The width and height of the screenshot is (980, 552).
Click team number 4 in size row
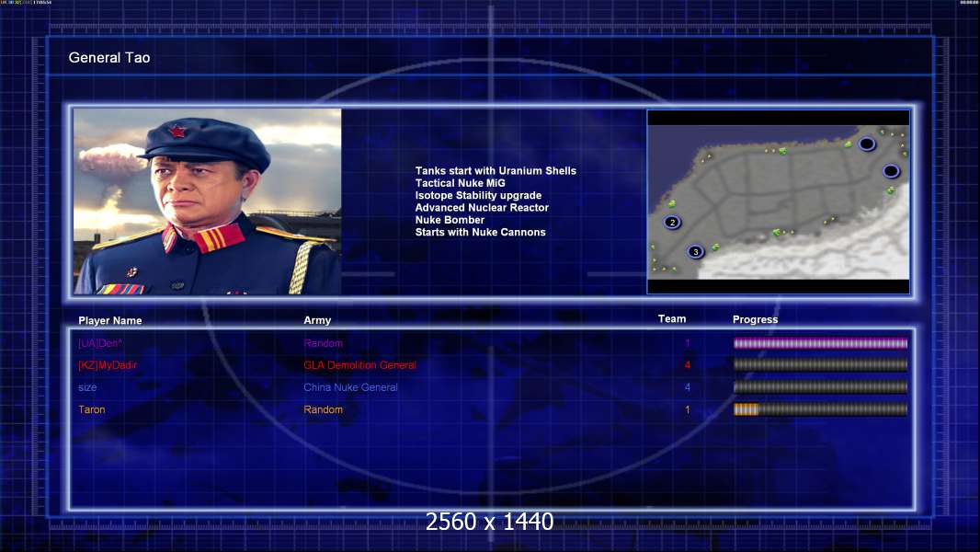688,387
